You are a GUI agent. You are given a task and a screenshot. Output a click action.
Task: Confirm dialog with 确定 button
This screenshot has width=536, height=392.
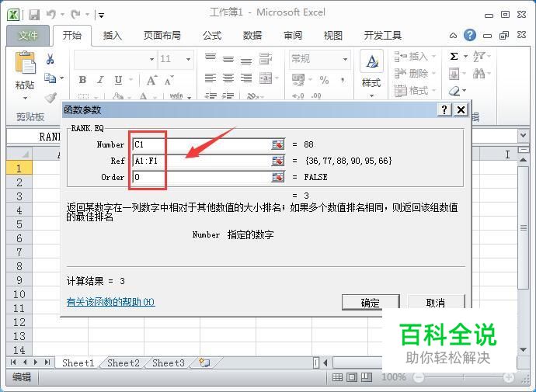(371, 302)
